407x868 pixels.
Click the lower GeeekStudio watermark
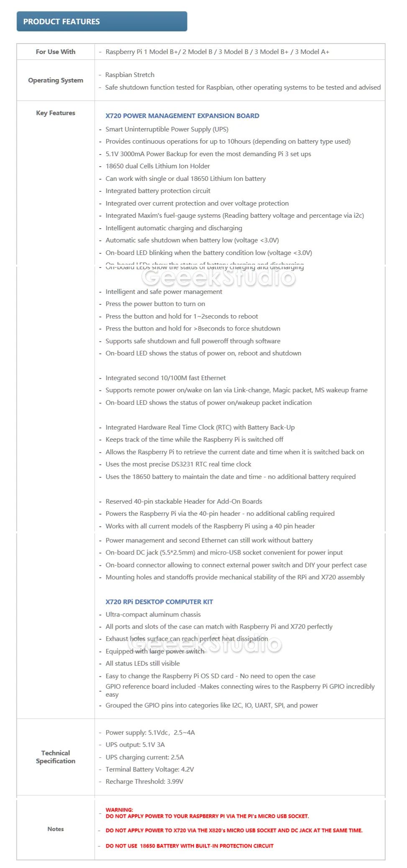pyautogui.click(x=205, y=644)
